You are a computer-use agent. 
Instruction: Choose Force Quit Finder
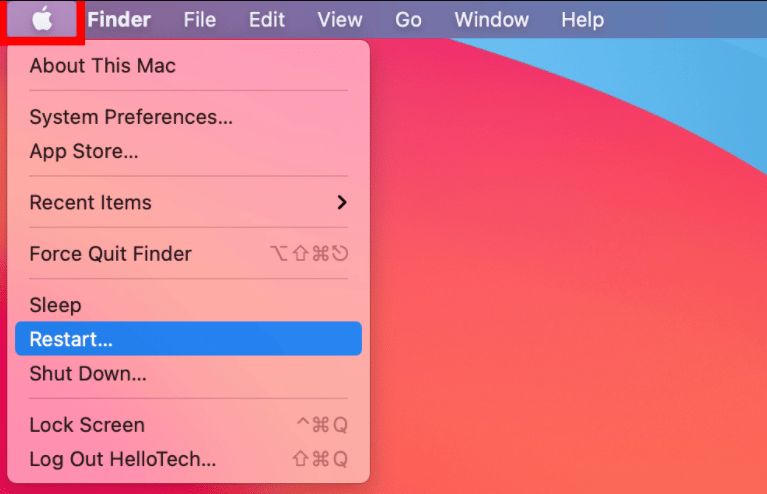[x=188, y=253]
